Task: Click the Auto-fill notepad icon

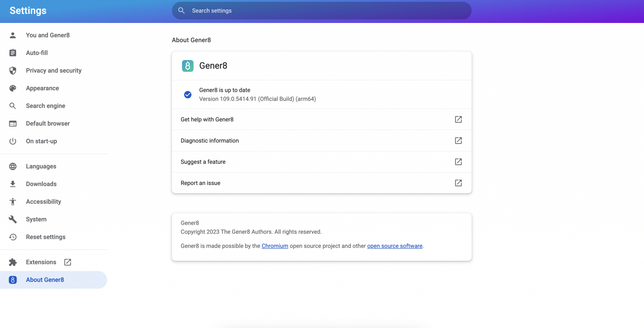Action: point(13,53)
